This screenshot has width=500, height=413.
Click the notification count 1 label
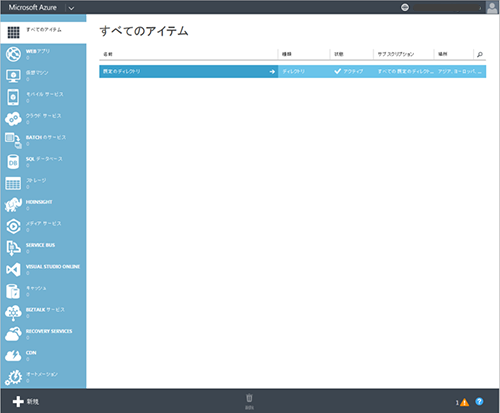click(x=457, y=403)
